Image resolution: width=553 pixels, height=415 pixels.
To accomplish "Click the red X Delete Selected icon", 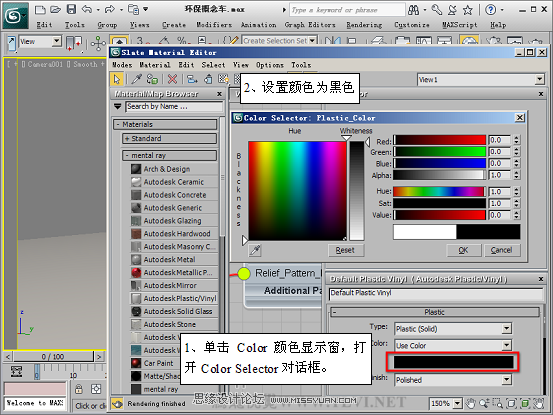I will click(x=172, y=79).
